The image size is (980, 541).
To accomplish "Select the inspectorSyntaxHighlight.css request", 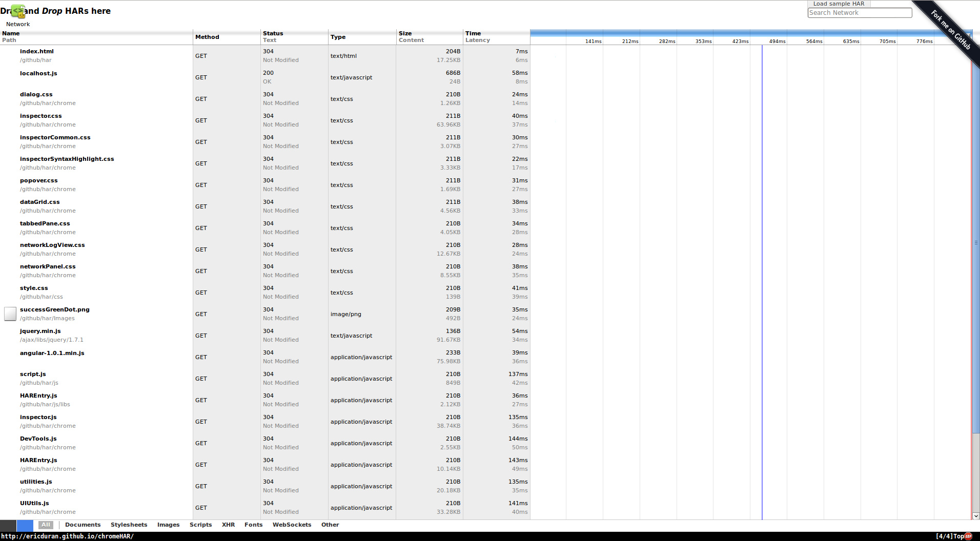I will [67, 159].
